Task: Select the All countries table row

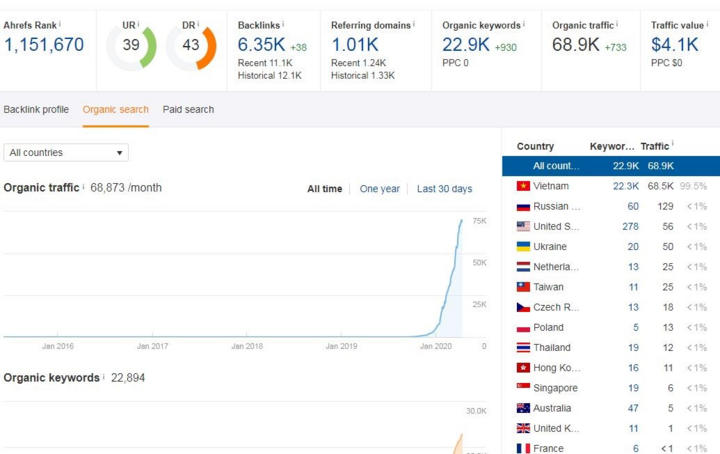Action: [611, 166]
